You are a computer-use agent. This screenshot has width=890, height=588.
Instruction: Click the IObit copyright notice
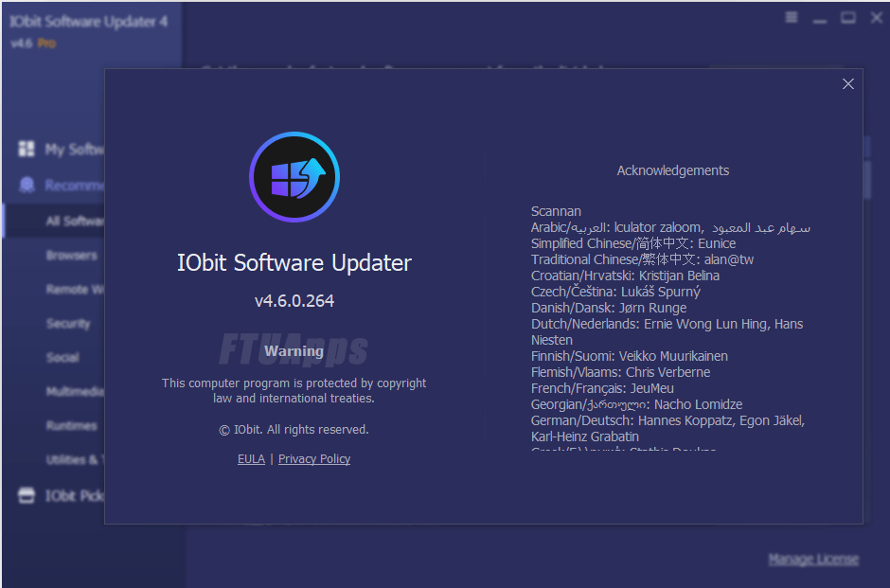[294, 430]
